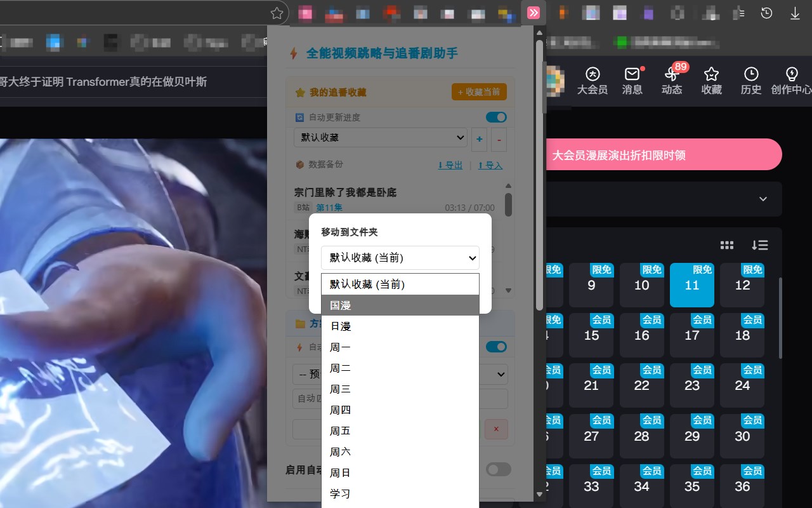Open 宗门里除了我都是卧底 entry
The height and width of the screenshot is (508, 812).
346,192
